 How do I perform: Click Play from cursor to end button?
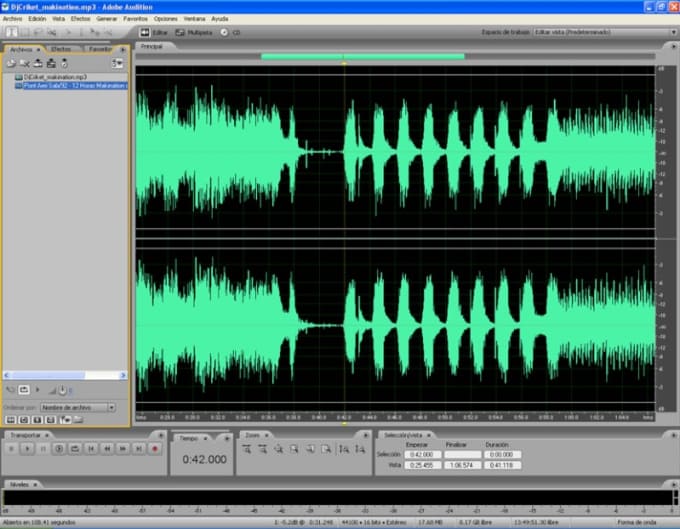[59, 449]
